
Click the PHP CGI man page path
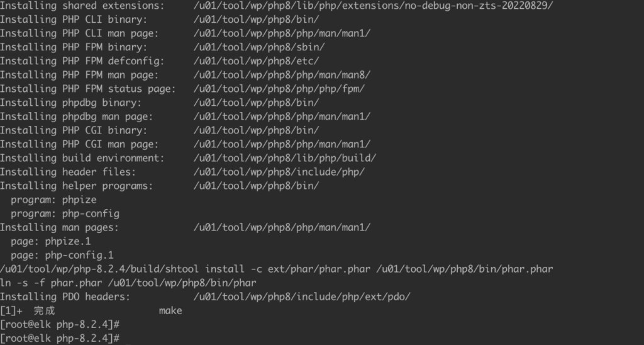[x=282, y=144]
